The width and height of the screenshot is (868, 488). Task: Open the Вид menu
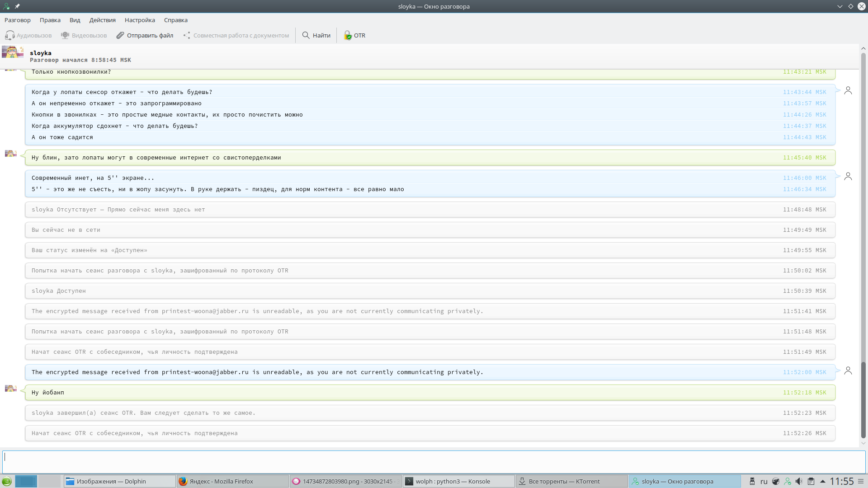[x=75, y=20]
